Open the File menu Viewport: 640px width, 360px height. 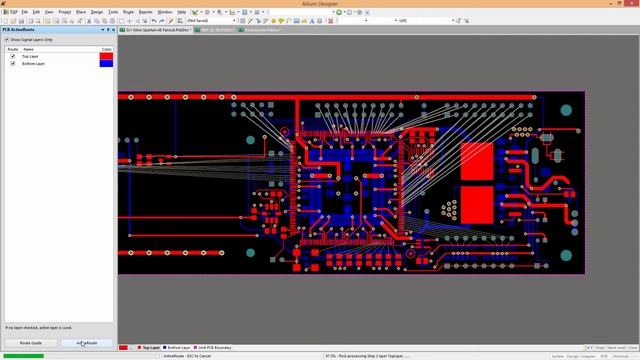24,12
